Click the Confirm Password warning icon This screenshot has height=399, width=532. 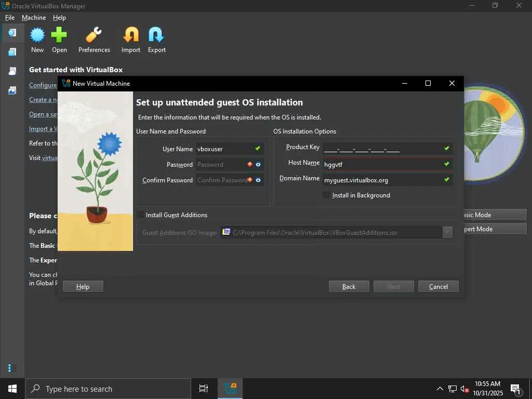point(250,180)
